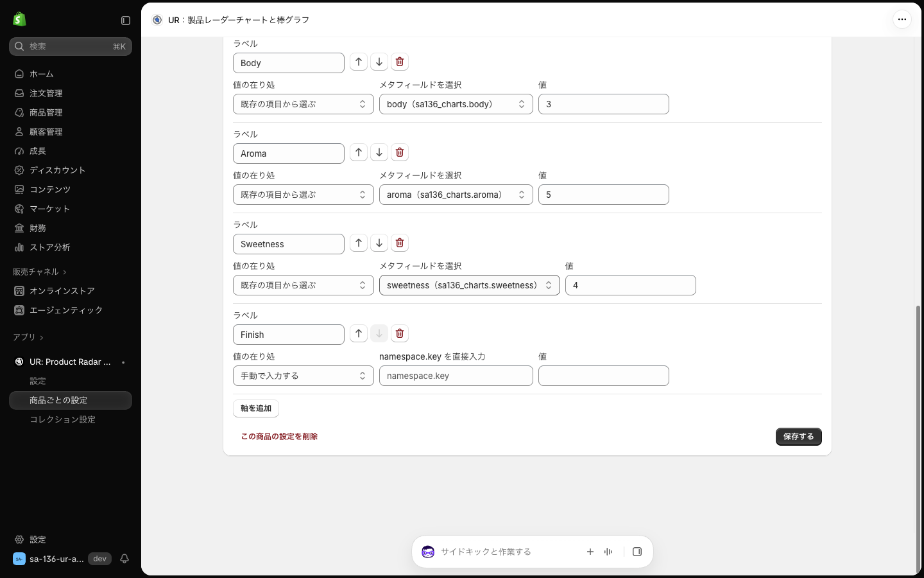The height and width of the screenshot is (578, 924).
Task: Click the Finish label input field
Action: click(289, 335)
